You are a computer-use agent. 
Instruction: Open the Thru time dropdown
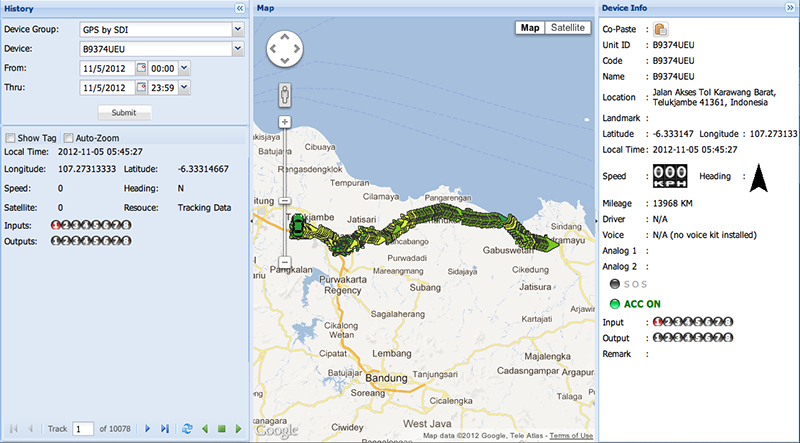(x=184, y=88)
